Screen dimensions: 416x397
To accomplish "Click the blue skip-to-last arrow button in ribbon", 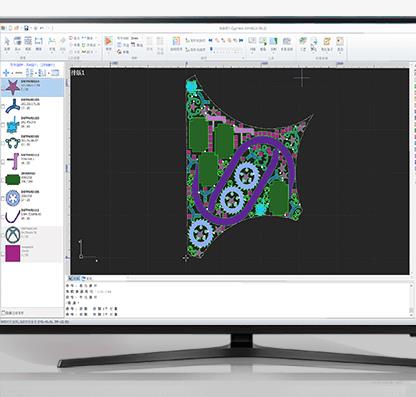I will point(241,40).
